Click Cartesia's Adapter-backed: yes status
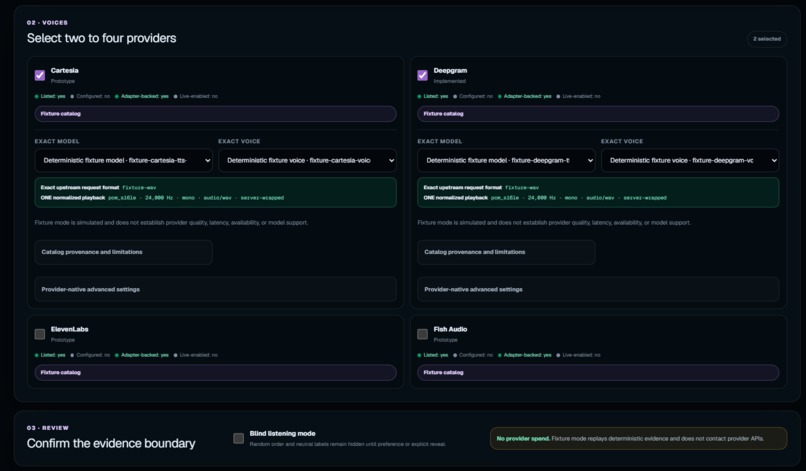This screenshot has height=471, width=806. 142,96
